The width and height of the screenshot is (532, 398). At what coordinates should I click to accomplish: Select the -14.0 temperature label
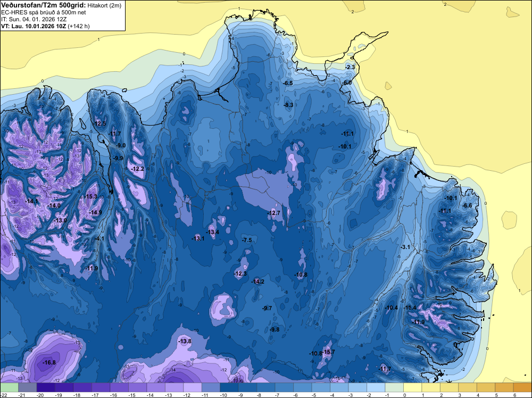click(54, 205)
